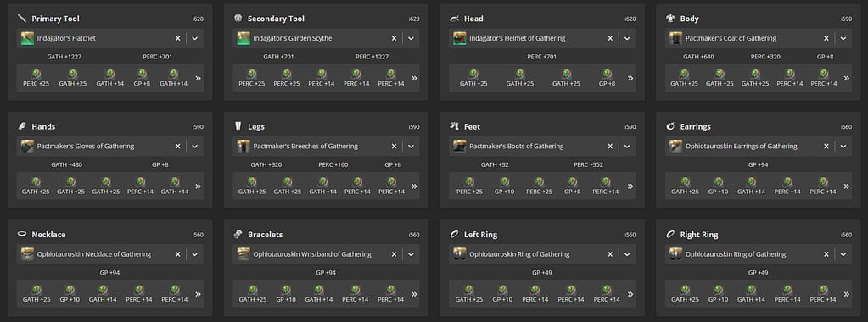Image resolution: width=868 pixels, height=322 pixels.
Task: Expand materia options for Feet slot
Action: click(x=630, y=186)
